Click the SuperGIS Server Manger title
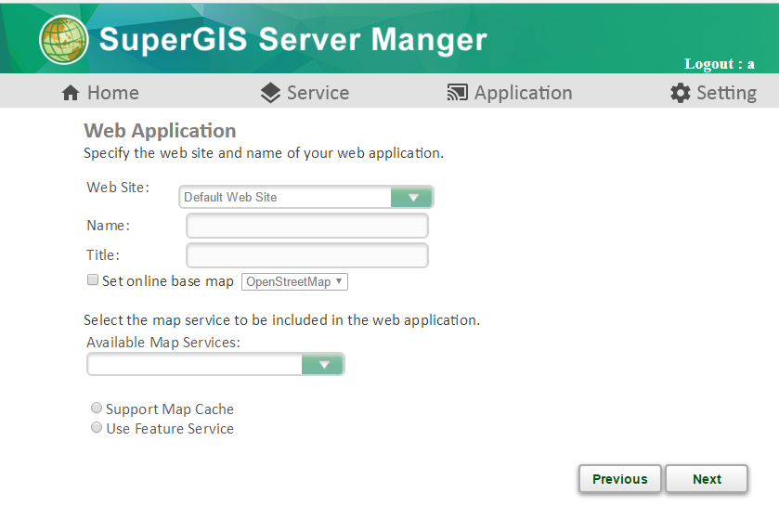Screen dimensions: 779x532 point(293,40)
